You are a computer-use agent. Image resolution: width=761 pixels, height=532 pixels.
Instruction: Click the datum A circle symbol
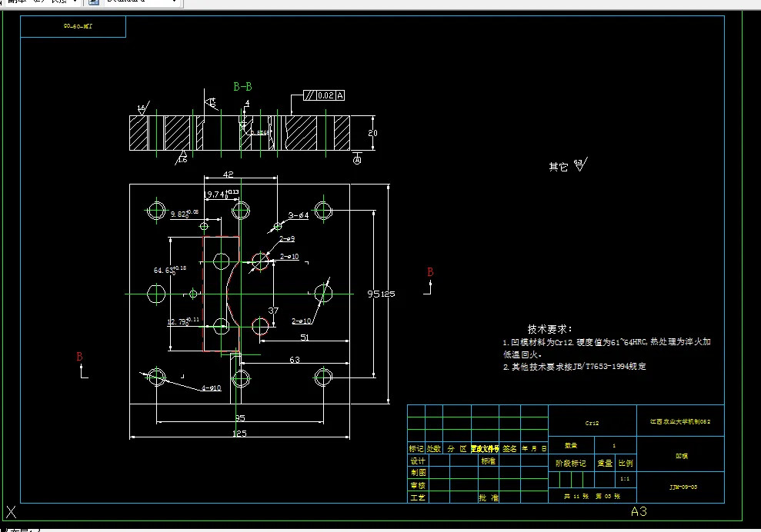pos(357,160)
